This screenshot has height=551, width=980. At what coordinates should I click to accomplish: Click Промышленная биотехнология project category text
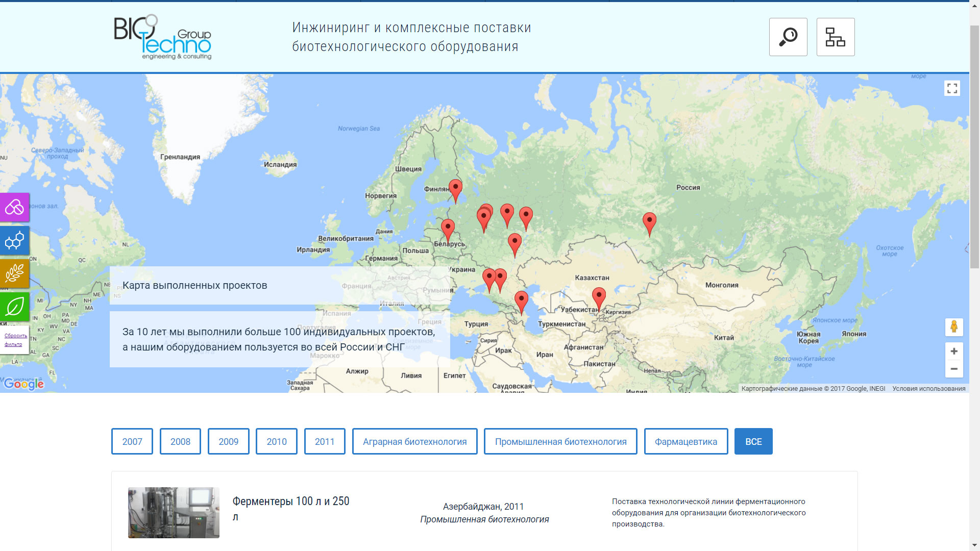pyautogui.click(x=484, y=519)
